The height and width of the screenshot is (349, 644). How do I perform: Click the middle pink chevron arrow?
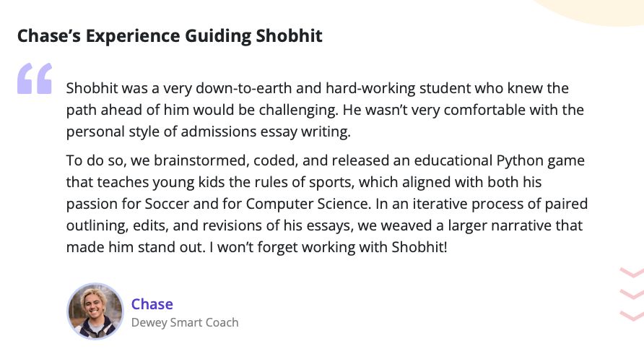(x=632, y=294)
